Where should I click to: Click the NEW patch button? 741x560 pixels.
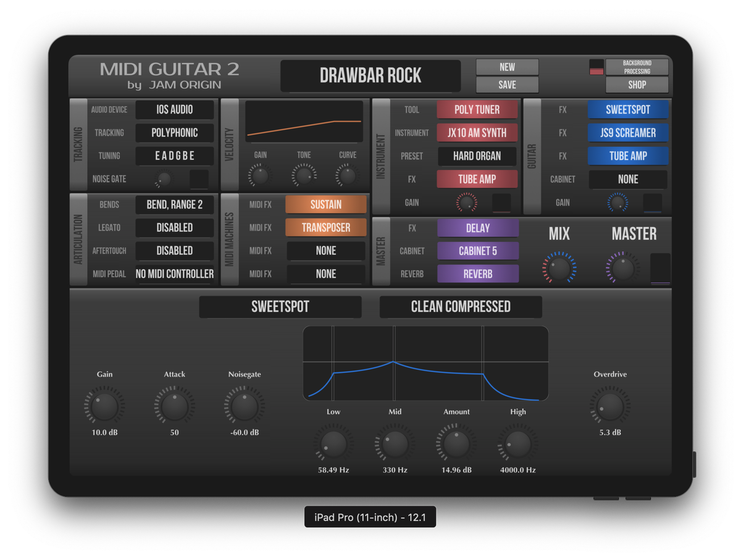tap(507, 67)
